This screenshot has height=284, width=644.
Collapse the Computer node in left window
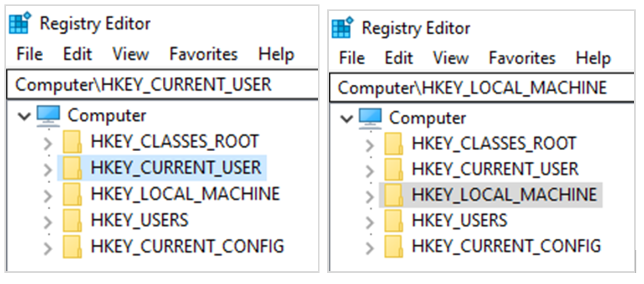[x=24, y=116]
